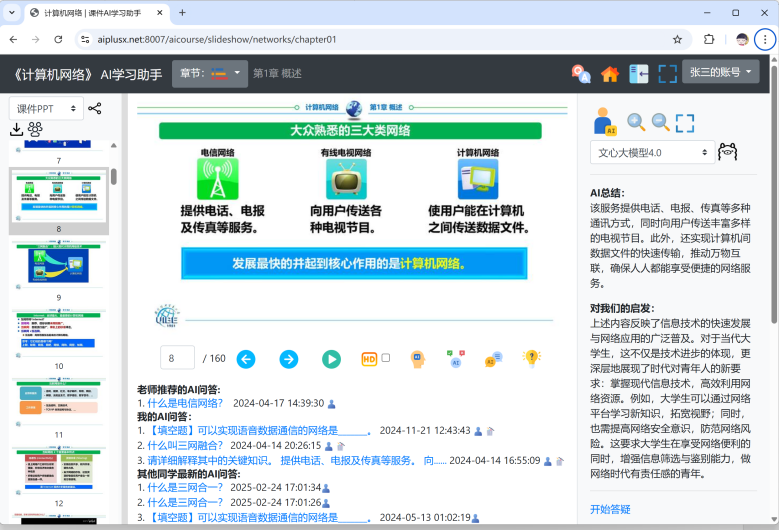Viewport: 779px width, 530px height.
Task: Go to next slide with right arrow
Action: 288,359
